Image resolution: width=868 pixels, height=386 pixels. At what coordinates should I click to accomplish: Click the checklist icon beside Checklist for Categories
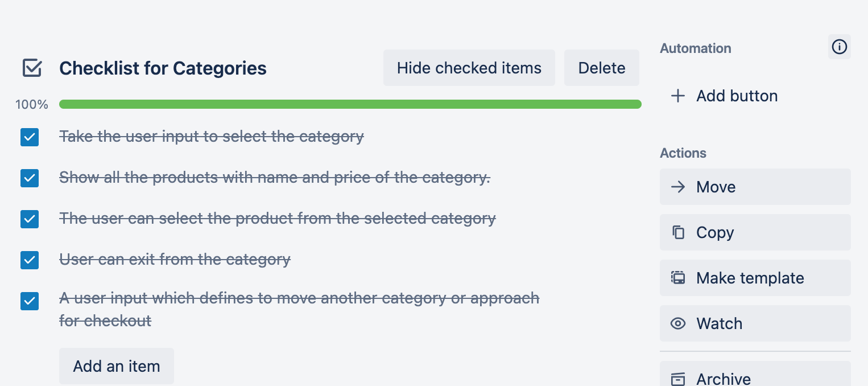coord(32,68)
